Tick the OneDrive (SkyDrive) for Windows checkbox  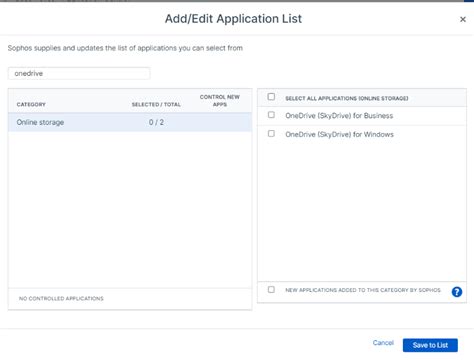click(271, 134)
